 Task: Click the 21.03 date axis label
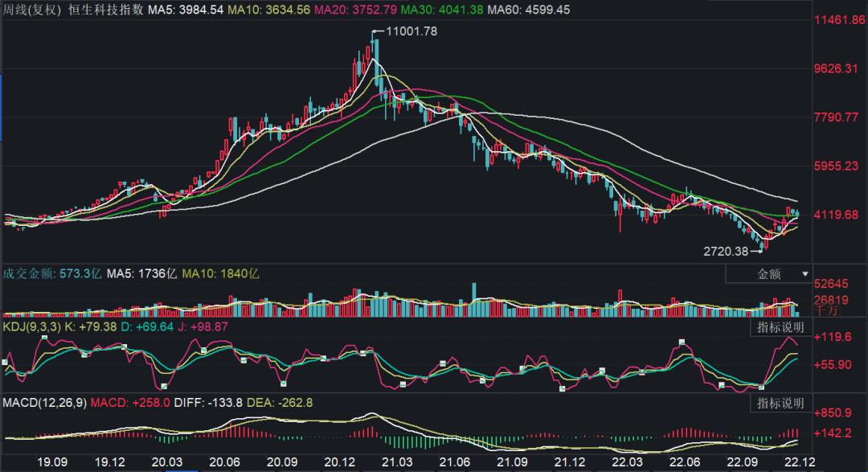pyautogui.click(x=398, y=462)
